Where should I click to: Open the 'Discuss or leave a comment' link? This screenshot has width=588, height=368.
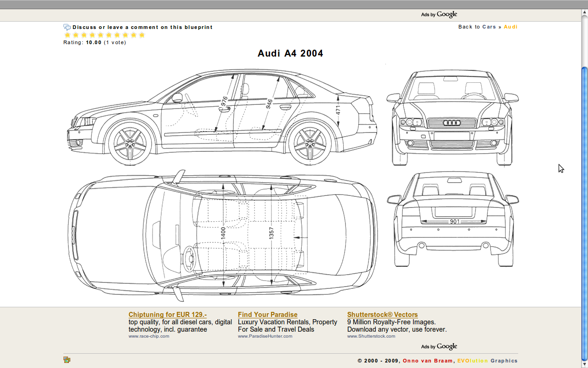(142, 27)
